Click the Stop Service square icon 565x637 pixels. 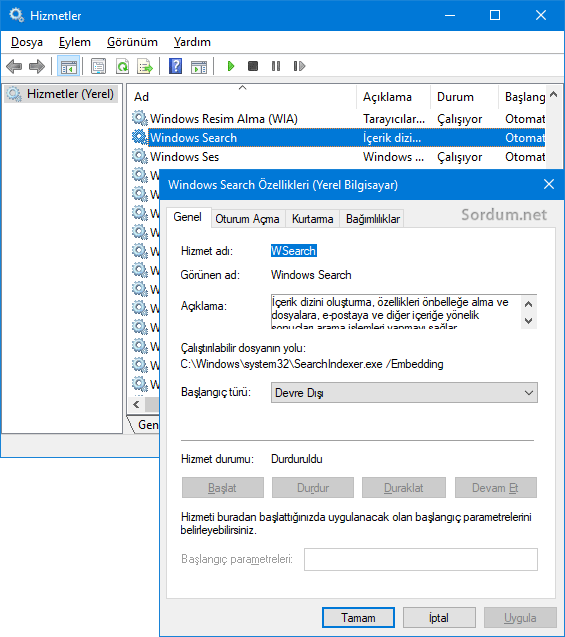coord(253,66)
